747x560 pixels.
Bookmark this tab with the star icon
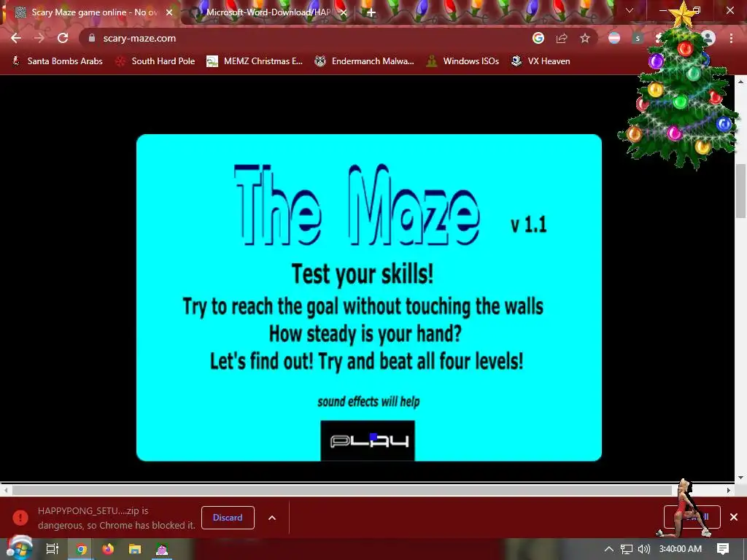tap(585, 38)
